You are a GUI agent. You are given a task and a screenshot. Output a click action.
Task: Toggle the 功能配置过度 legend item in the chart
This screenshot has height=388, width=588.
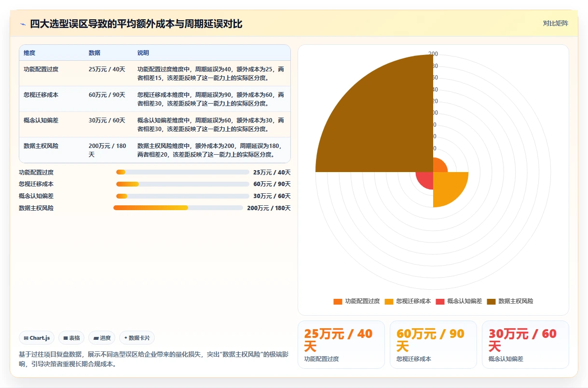tap(356, 301)
